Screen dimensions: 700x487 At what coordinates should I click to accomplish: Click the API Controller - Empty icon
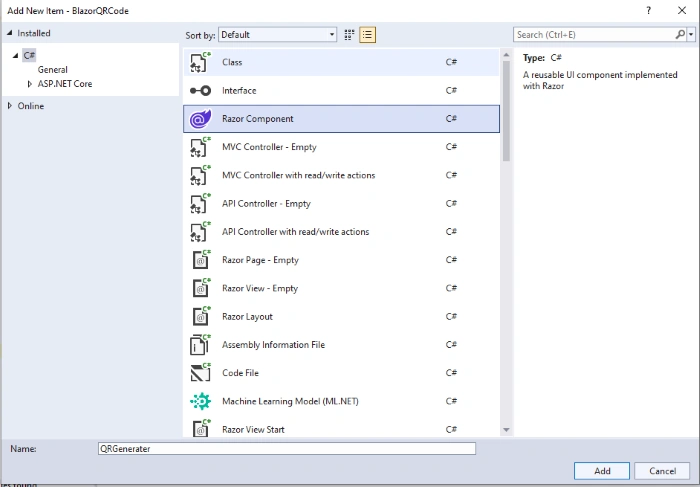pos(200,204)
